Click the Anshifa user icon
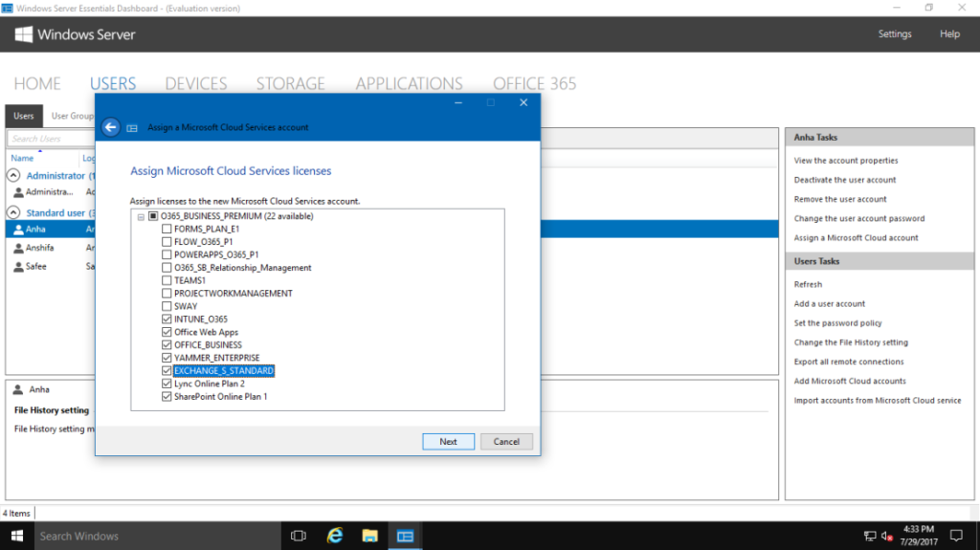The image size is (980, 550). click(18, 248)
